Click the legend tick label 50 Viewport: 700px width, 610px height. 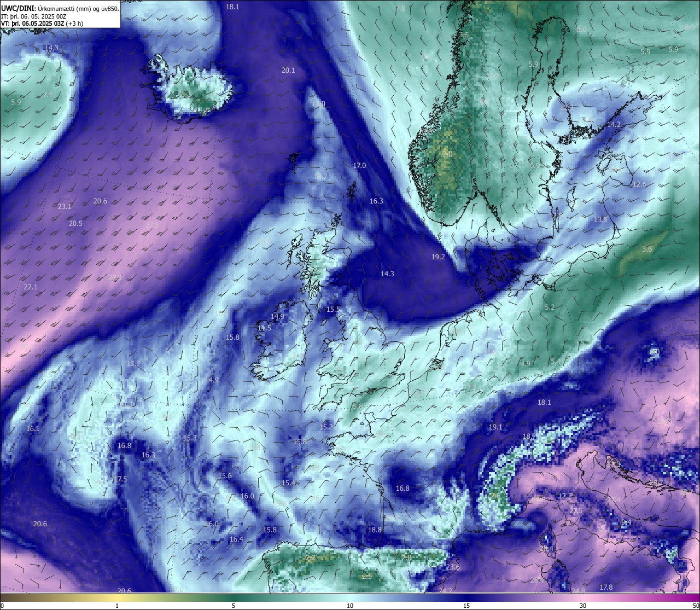696,606
